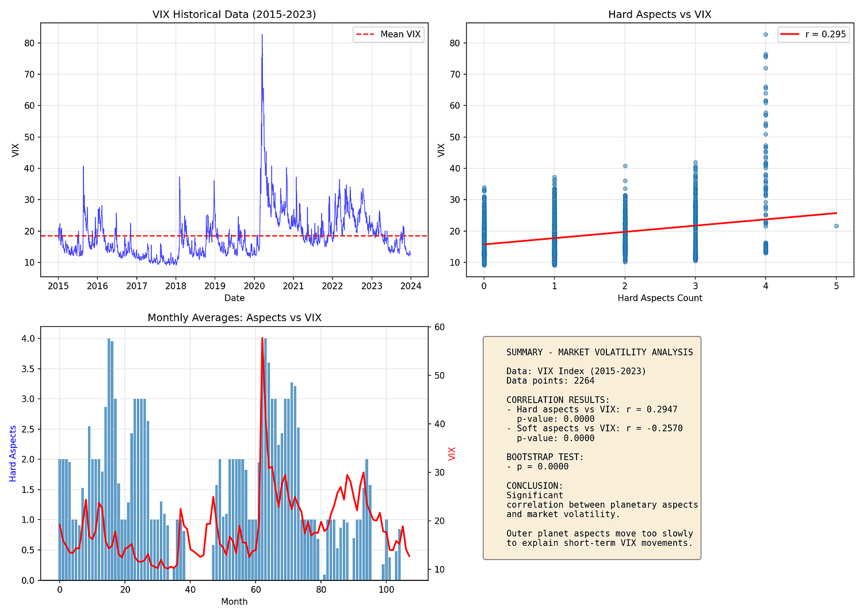Select the "CORRELATION RESULTS:" heading text
The image size is (863, 616).
pyautogui.click(x=557, y=400)
